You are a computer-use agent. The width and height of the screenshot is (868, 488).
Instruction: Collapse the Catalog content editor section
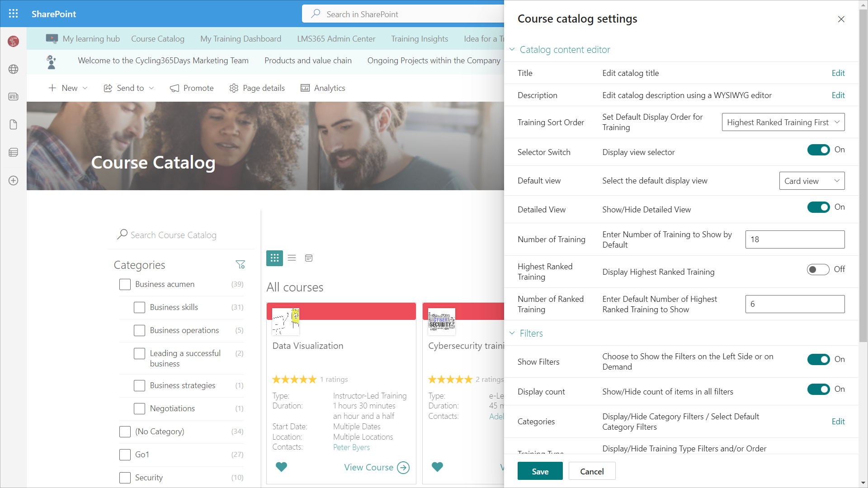click(564, 50)
